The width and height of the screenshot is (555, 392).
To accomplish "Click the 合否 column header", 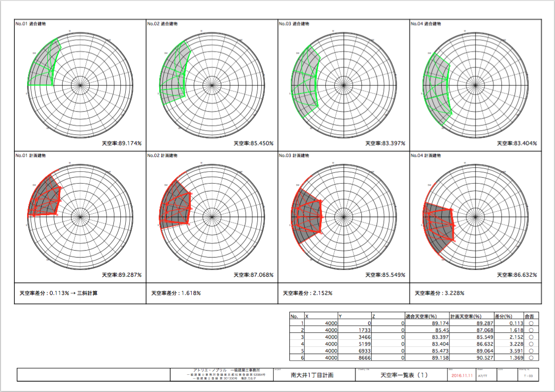I will point(531,316).
